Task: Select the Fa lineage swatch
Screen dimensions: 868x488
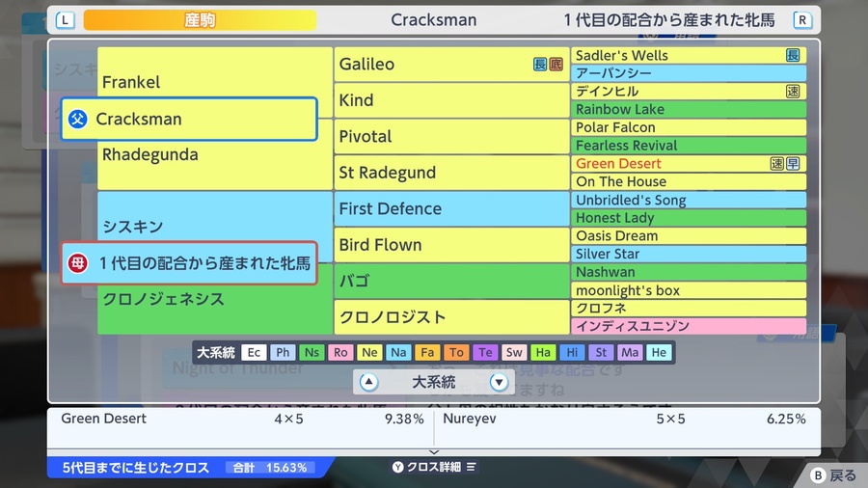Action: coord(427,352)
